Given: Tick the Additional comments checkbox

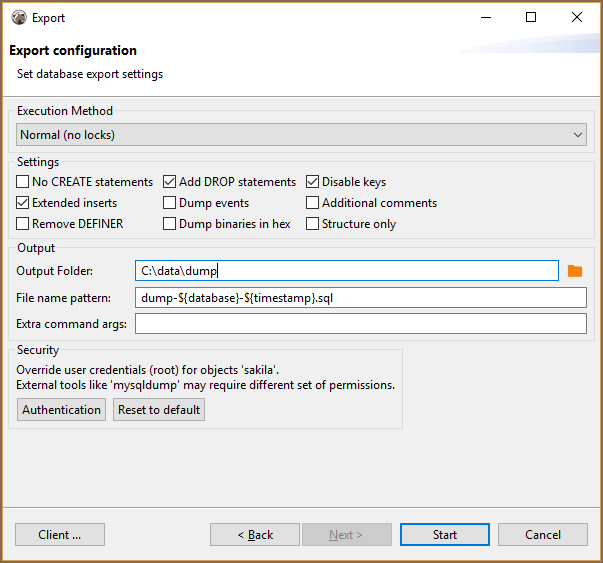Looking at the screenshot, I should pos(313,203).
